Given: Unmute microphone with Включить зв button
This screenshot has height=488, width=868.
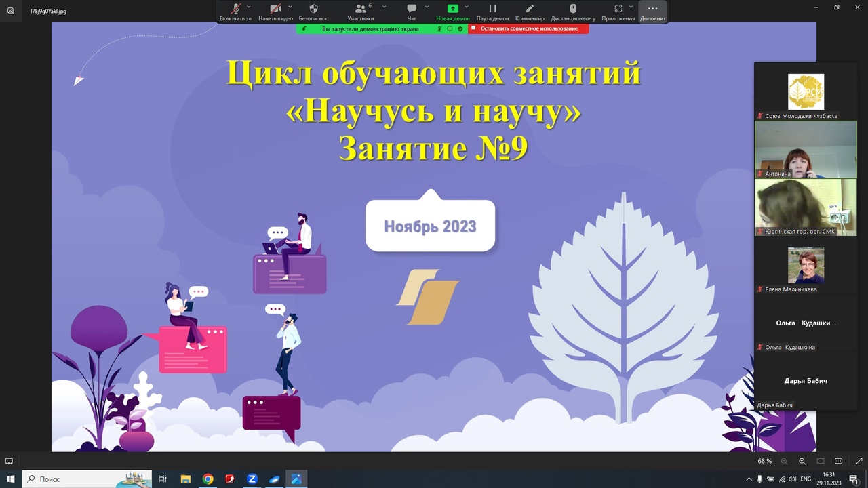Looking at the screenshot, I should (x=235, y=12).
